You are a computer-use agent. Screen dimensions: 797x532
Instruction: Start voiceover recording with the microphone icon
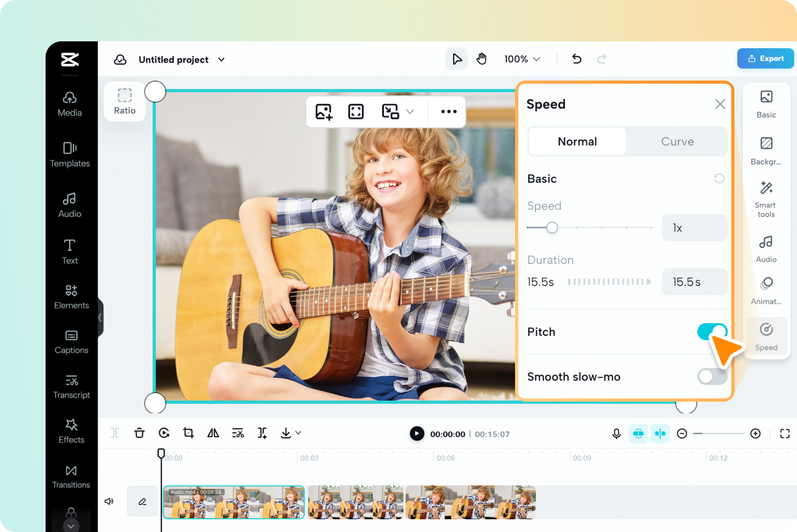pyautogui.click(x=616, y=433)
